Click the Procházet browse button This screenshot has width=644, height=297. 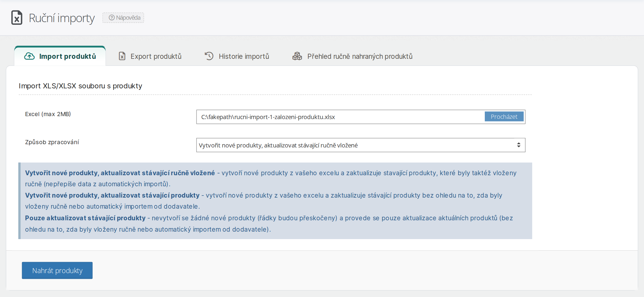[504, 117]
